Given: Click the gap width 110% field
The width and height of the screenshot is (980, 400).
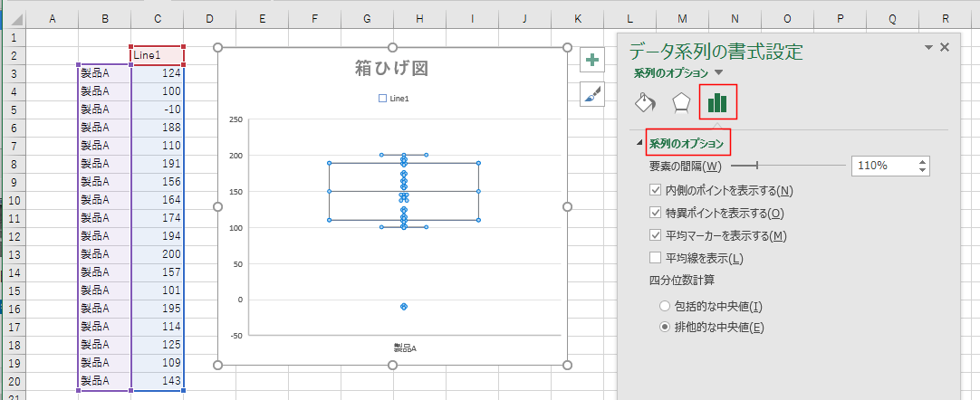Looking at the screenshot, I should click(x=884, y=166).
